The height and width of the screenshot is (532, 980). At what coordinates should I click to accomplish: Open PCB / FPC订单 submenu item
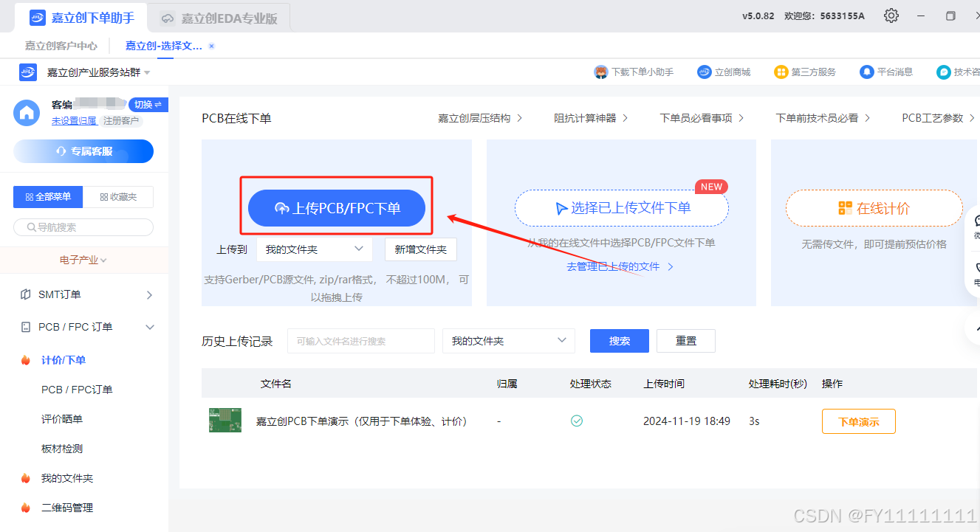click(x=77, y=390)
